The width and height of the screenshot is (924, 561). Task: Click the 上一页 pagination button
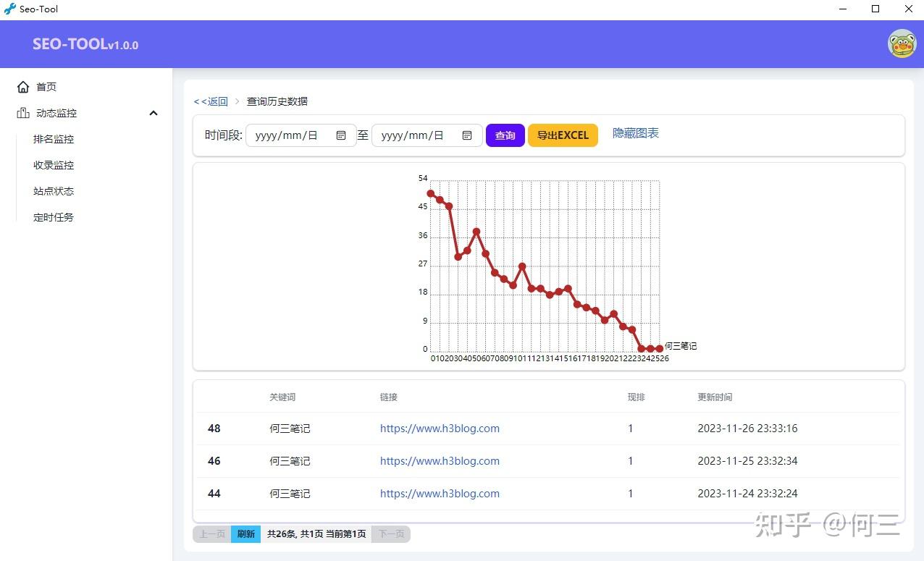(x=212, y=534)
